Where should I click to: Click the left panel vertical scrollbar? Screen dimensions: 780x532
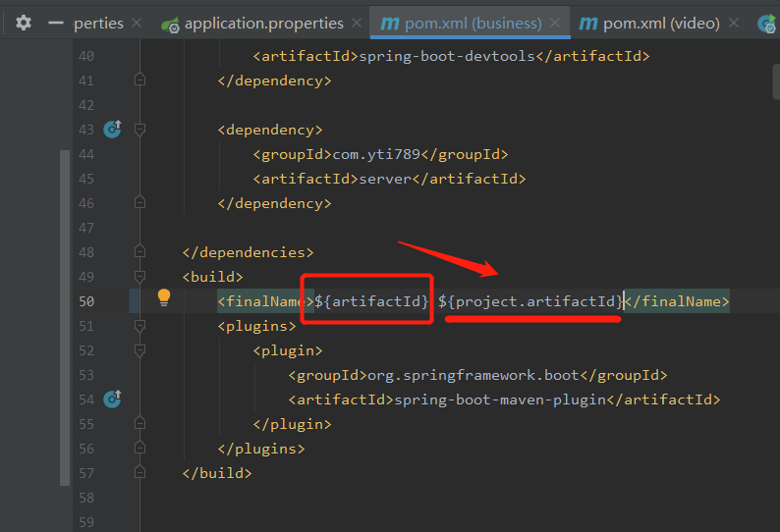coord(65,317)
